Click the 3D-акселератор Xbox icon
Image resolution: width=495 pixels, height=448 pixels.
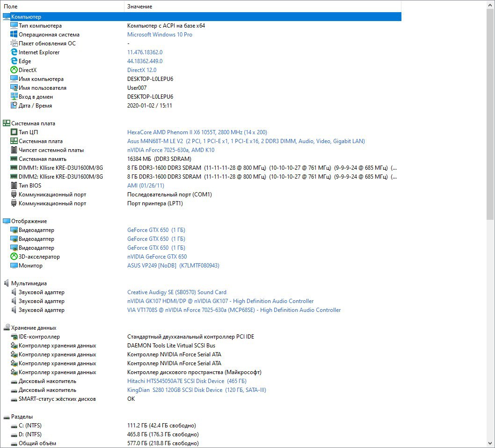14,256
